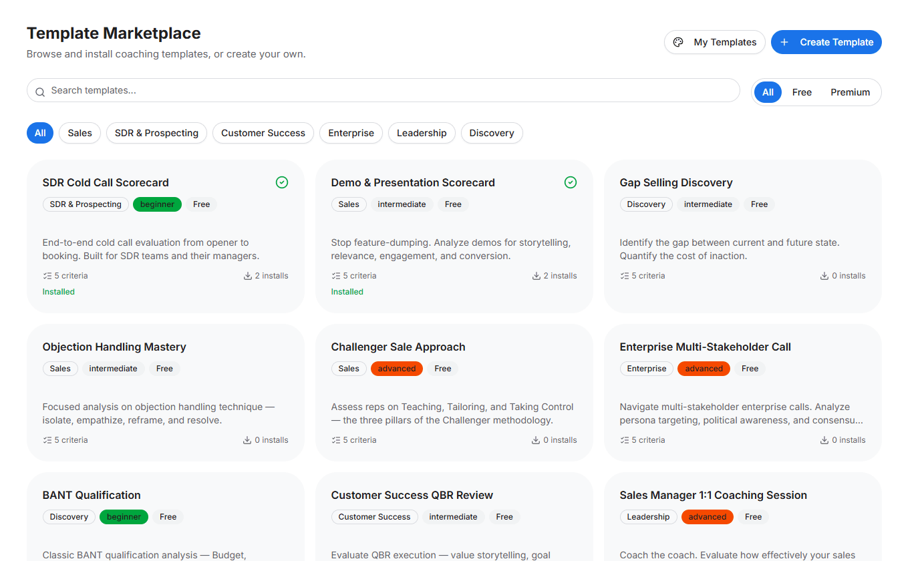Screen dimensions: 924x561
Task: Switch to the Sales category filter
Action: (x=80, y=133)
